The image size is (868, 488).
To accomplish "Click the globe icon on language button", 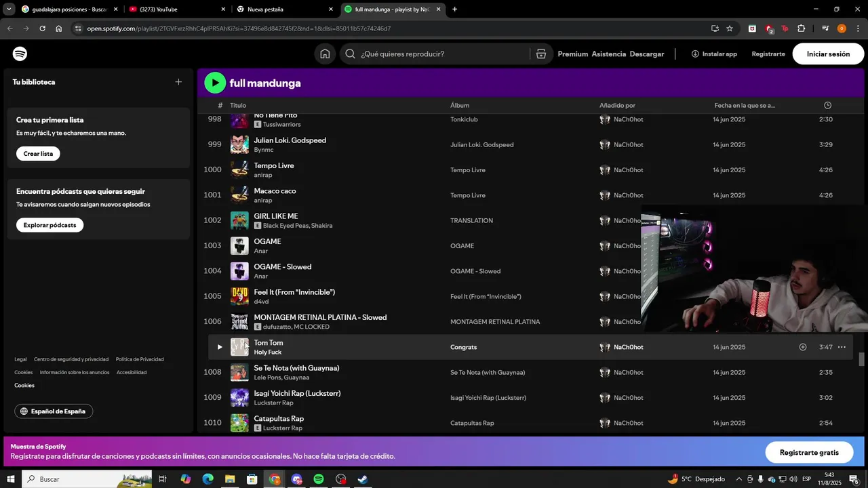I will (x=24, y=411).
